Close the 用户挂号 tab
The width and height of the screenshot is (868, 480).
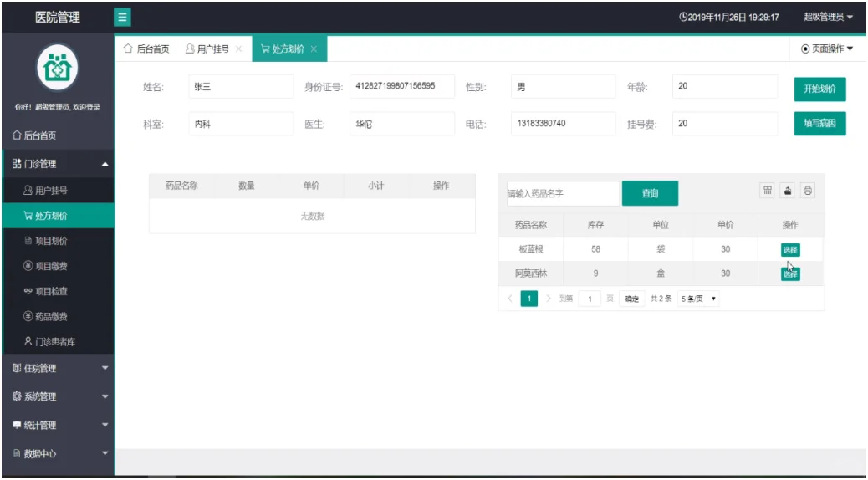[238, 49]
